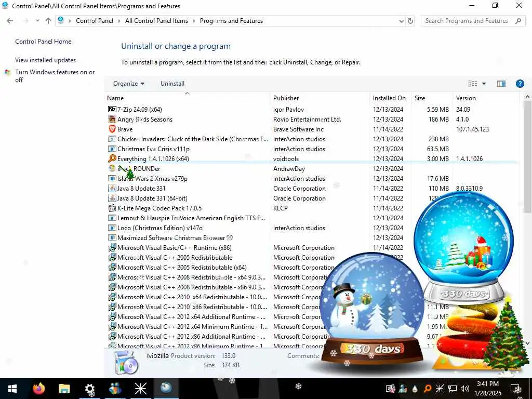Open File Explorer from taskbar
532x399 pixels.
click(64, 389)
